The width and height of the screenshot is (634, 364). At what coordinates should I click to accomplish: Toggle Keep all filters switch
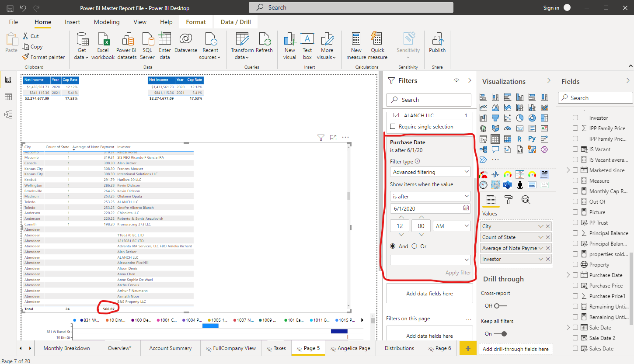(x=501, y=334)
